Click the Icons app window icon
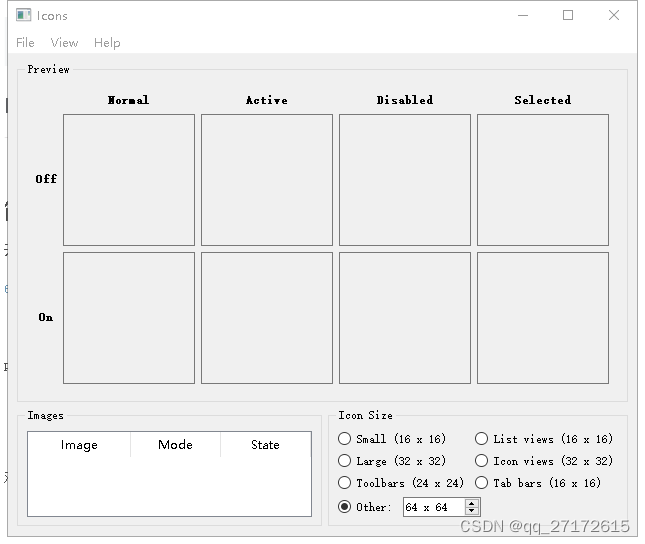The width and height of the screenshot is (645, 544). coord(24,16)
